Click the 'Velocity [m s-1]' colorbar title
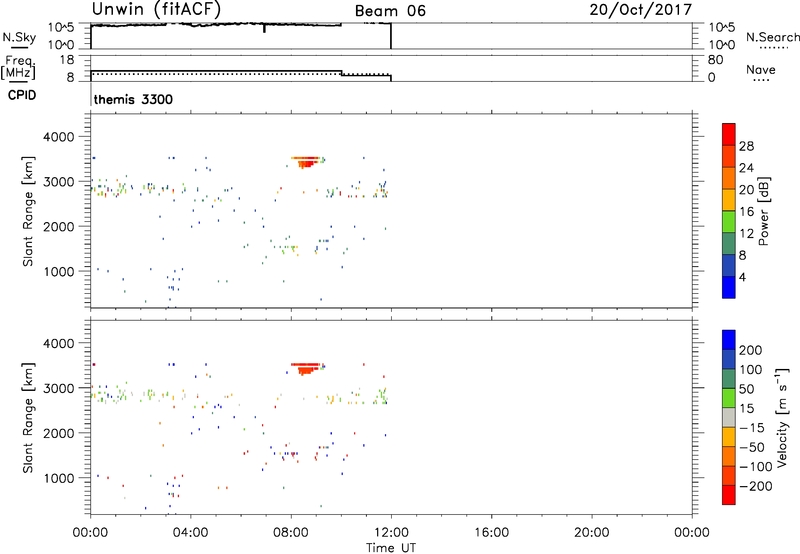Viewport: 800px width, 554px height. tap(781, 417)
